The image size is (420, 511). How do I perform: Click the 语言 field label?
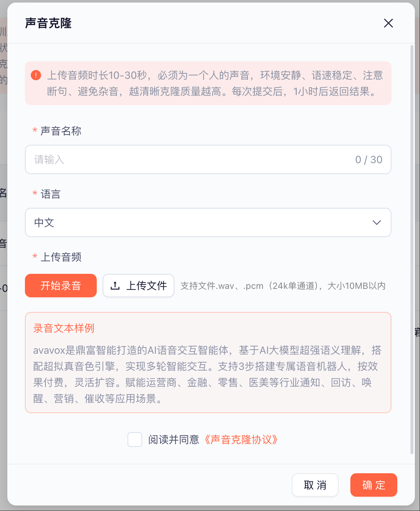[51, 194]
